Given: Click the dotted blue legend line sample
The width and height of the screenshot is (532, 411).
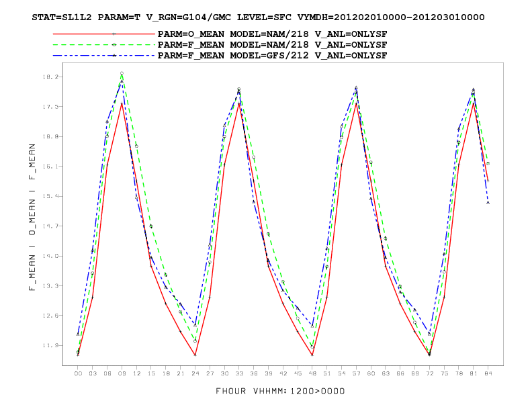Looking at the screenshot, I should click(104, 56).
